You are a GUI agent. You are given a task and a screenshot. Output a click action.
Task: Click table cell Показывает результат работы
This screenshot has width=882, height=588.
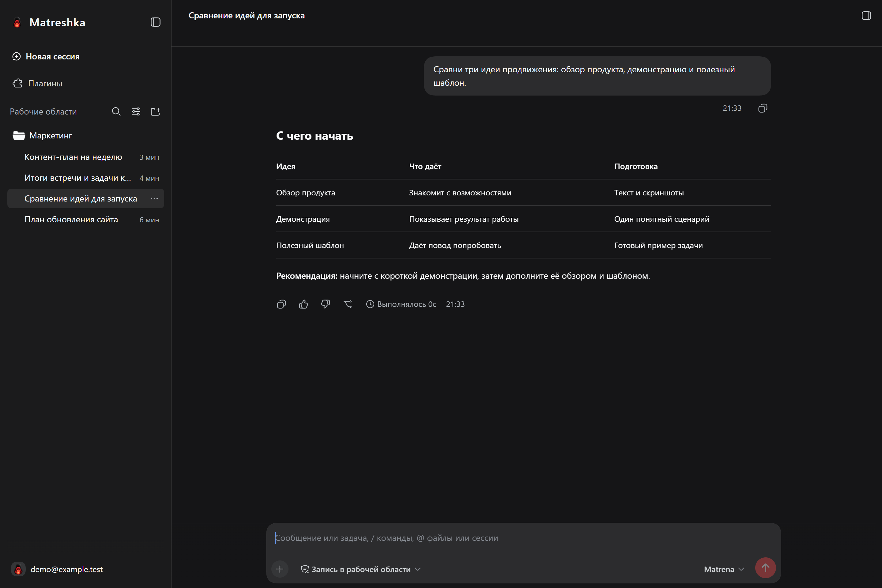click(x=463, y=219)
